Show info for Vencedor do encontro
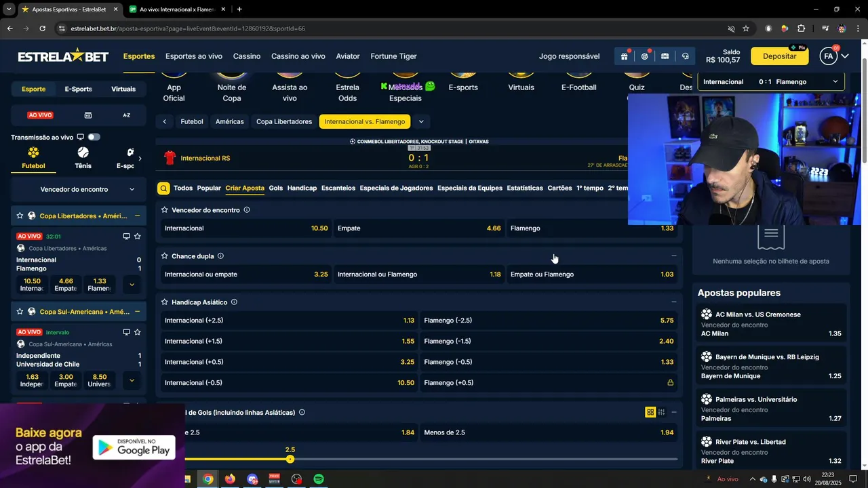Screen dimensions: 868x488 (247, 210)
